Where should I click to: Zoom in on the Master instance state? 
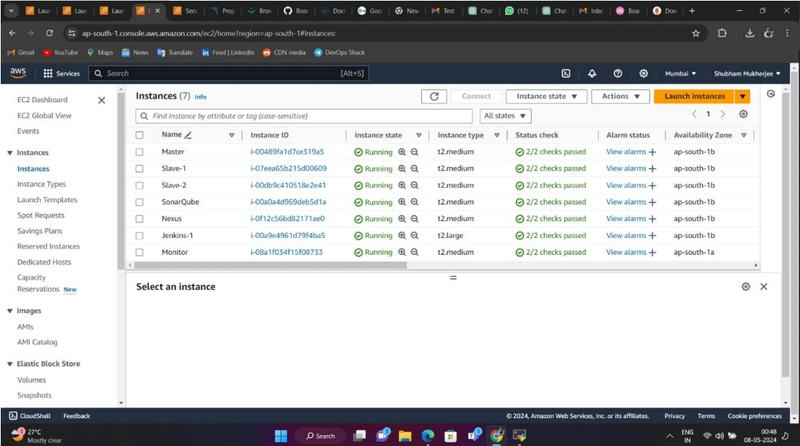402,152
